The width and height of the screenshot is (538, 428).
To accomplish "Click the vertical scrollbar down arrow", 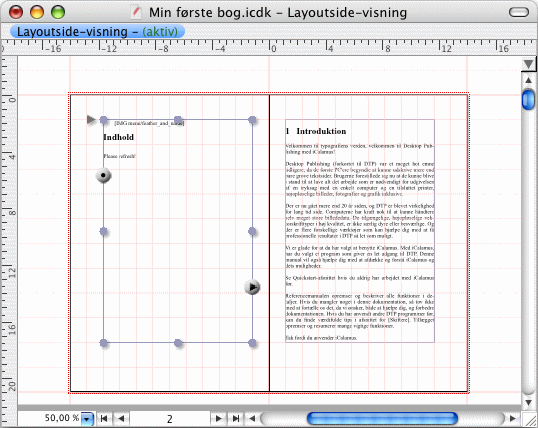I will 528,402.
